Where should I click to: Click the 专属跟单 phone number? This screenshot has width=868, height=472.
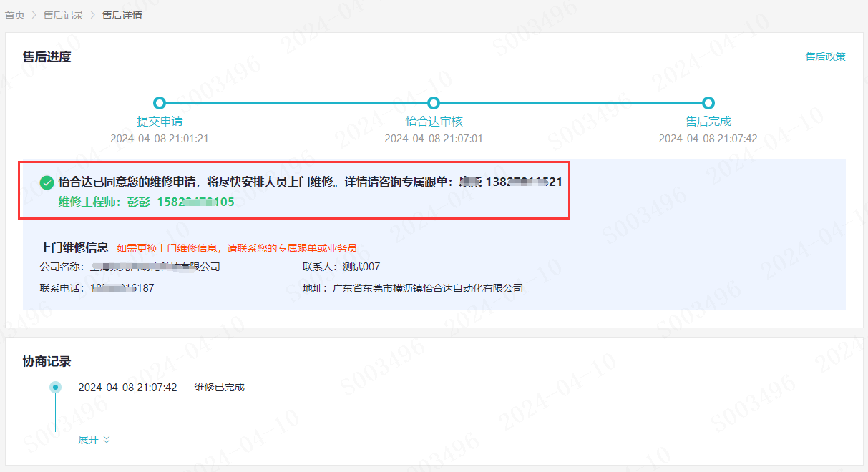pos(523,182)
